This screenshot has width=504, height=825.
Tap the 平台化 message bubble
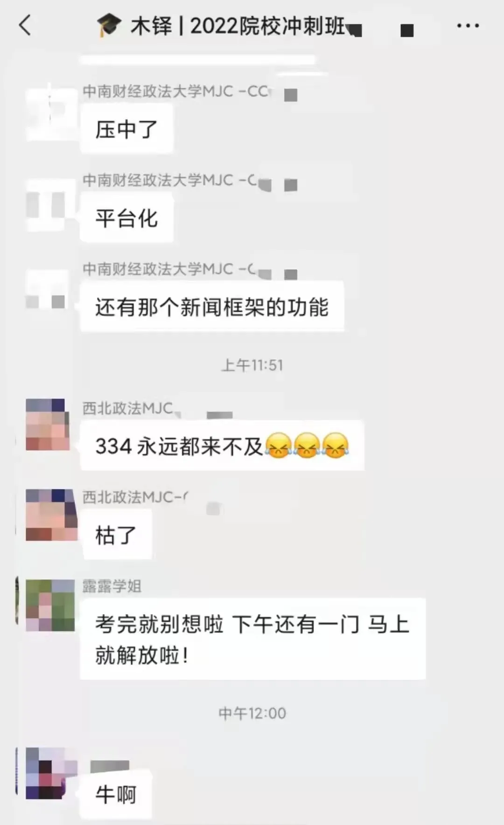tap(126, 218)
